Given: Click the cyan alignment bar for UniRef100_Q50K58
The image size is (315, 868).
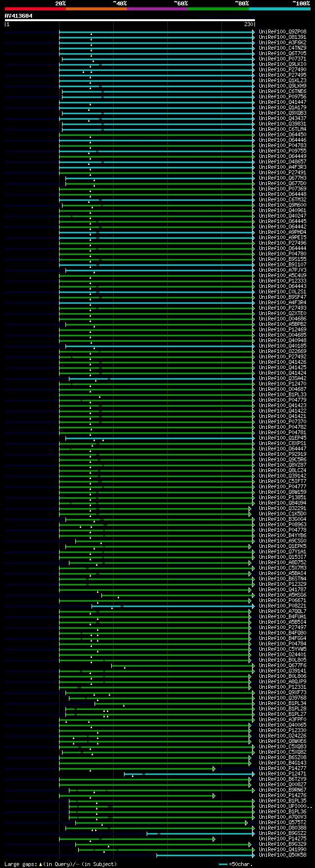Looking at the screenshot, I should point(206,855).
